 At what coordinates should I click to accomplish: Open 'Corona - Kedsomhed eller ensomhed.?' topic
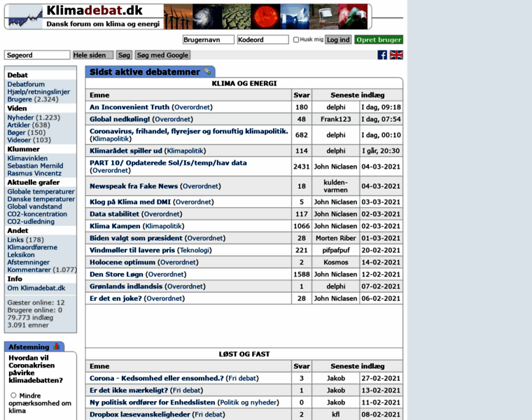(156, 378)
